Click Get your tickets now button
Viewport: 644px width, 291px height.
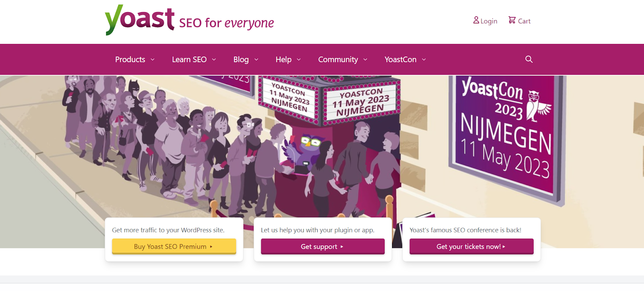pyautogui.click(x=471, y=247)
